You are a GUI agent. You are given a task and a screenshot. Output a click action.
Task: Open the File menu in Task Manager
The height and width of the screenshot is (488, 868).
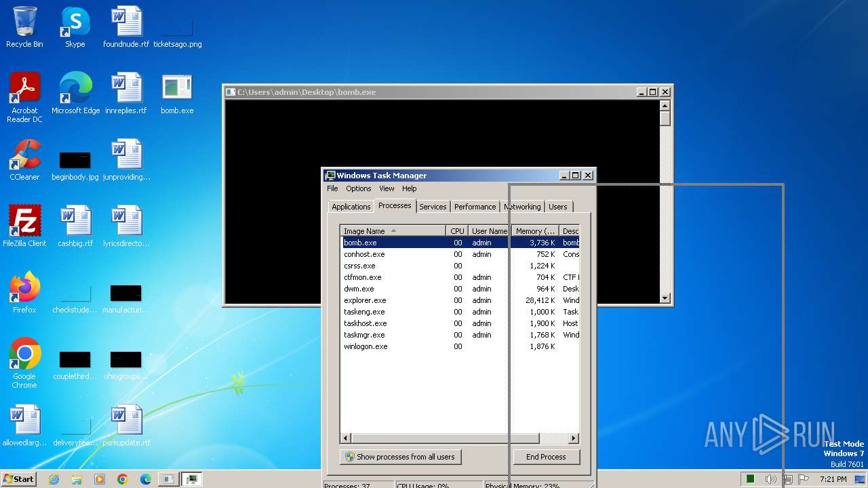point(332,188)
